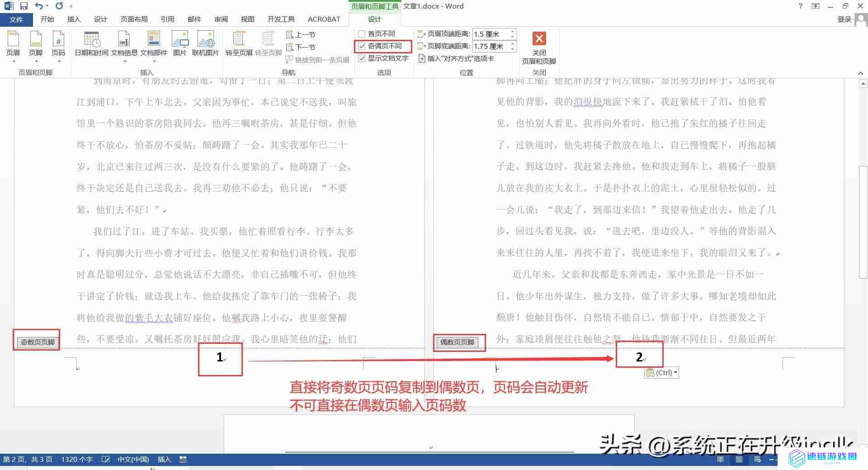Switch to read mode view icon
This screenshot has height=470, width=868.
tap(721, 459)
